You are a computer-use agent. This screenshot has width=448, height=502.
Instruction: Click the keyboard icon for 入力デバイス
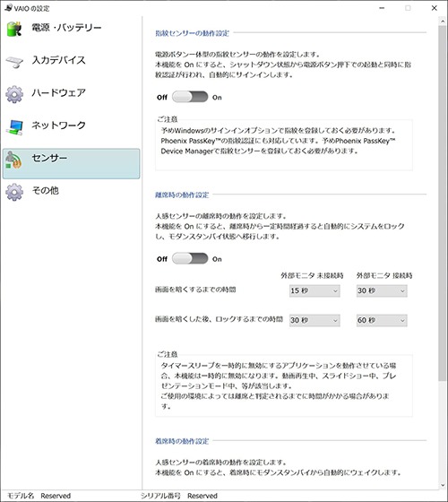(x=14, y=62)
